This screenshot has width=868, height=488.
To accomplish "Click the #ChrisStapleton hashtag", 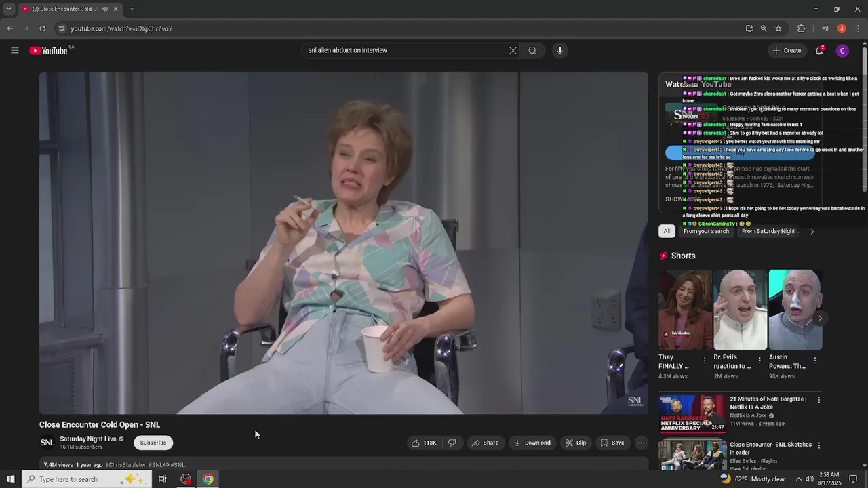I will (126, 465).
